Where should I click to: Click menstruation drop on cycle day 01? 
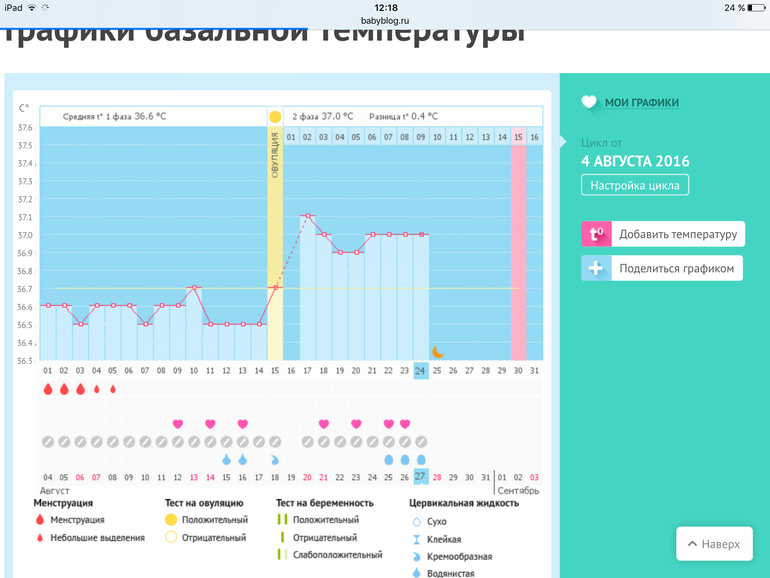pyautogui.click(x=48, y=389)
